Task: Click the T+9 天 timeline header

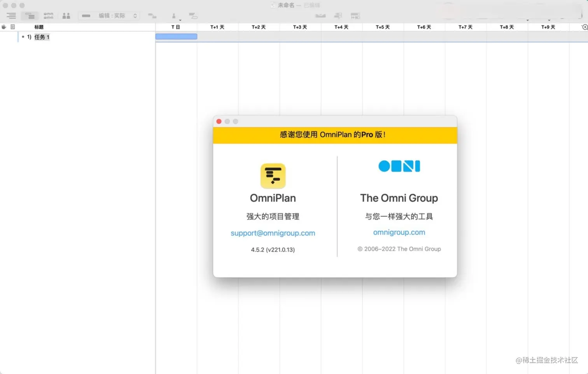Action: 548,27
